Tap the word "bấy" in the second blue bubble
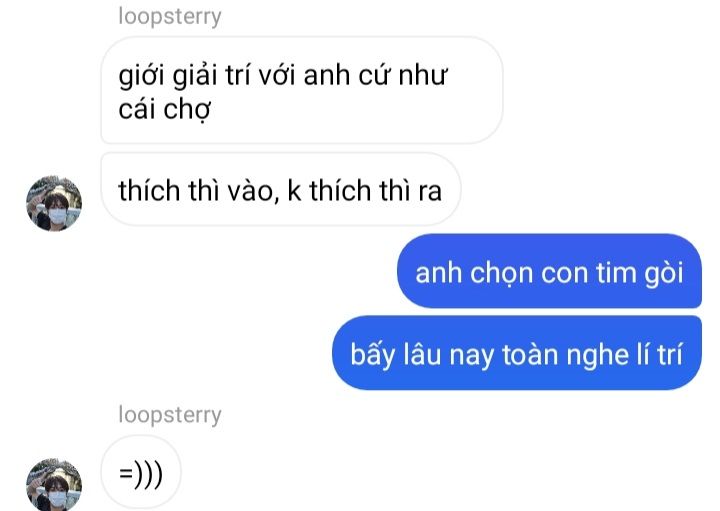The height and width of the screenshot is (511, 720). (372, 354)
